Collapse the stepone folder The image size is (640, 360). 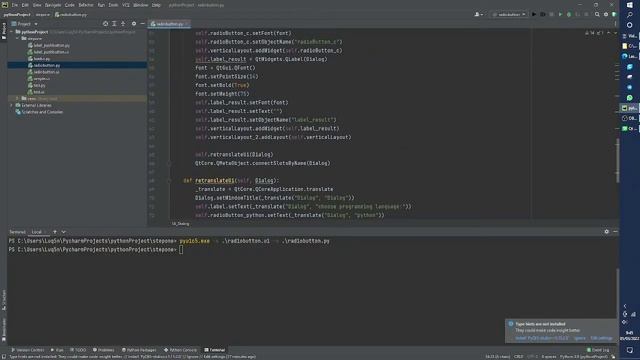18,38
